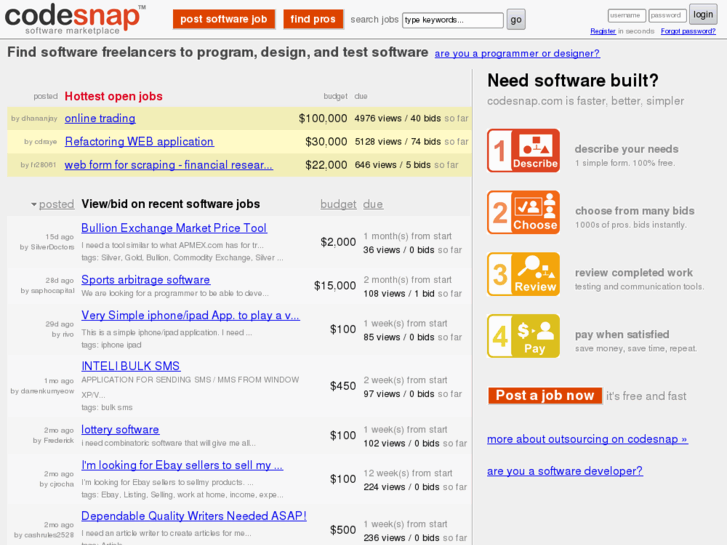This screenshot has height=545, width=727.
Task: Click '108 views / 1 bid' text
Action: pyautogui.click(x=399, y=294)
